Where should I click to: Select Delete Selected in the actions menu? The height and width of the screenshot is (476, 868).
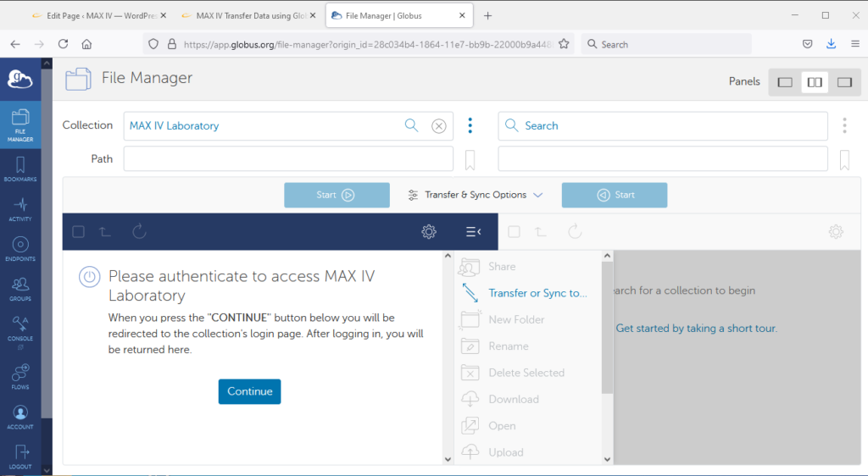(527, 373)
